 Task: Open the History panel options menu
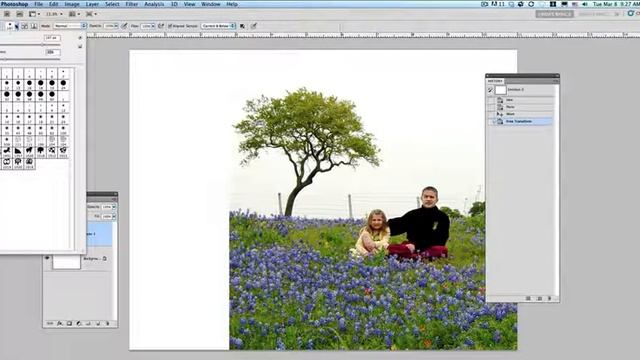[556, 81]
